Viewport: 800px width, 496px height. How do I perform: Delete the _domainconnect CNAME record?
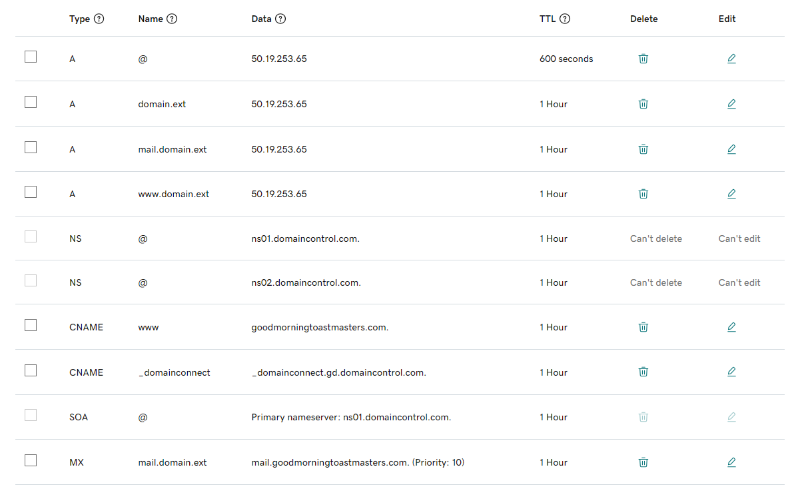[643, 372]
